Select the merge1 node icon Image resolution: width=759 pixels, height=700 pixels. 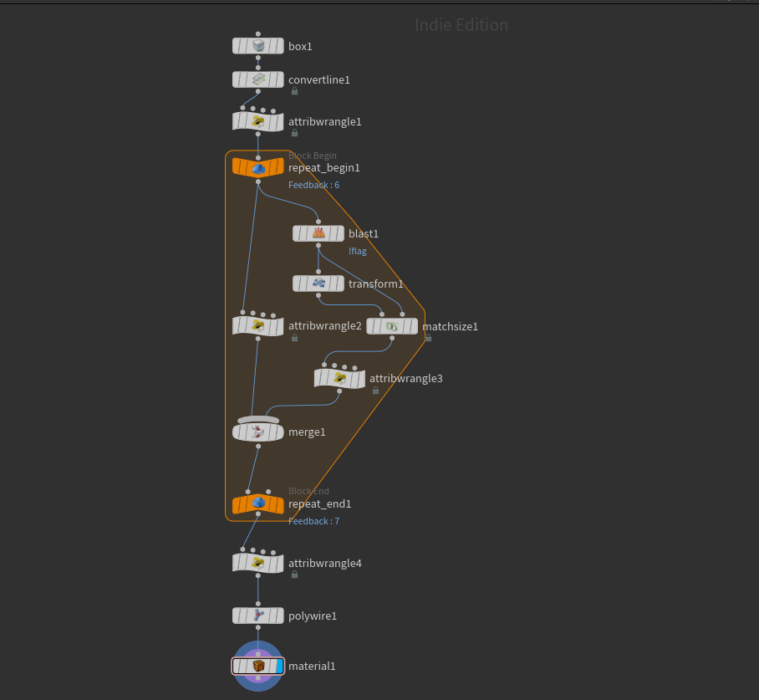pyautogui.click(x=258, y=432)
